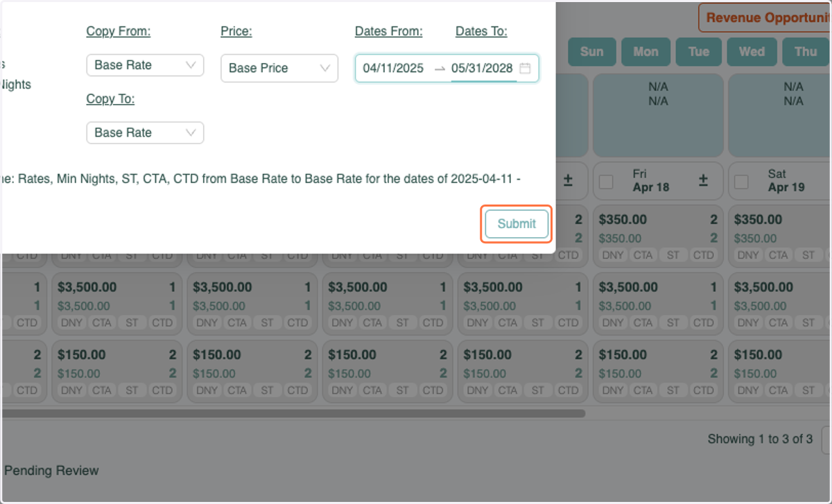Click the calendar icon in date range
The image size is (832, 504).
(x=526, y=68)
